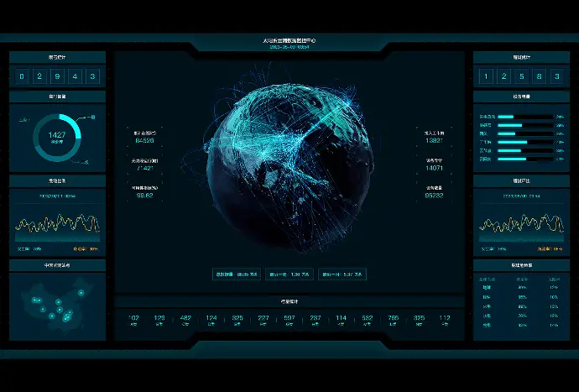
Task: Click the 785 value in bottom stats row
Action: point(393,318)
